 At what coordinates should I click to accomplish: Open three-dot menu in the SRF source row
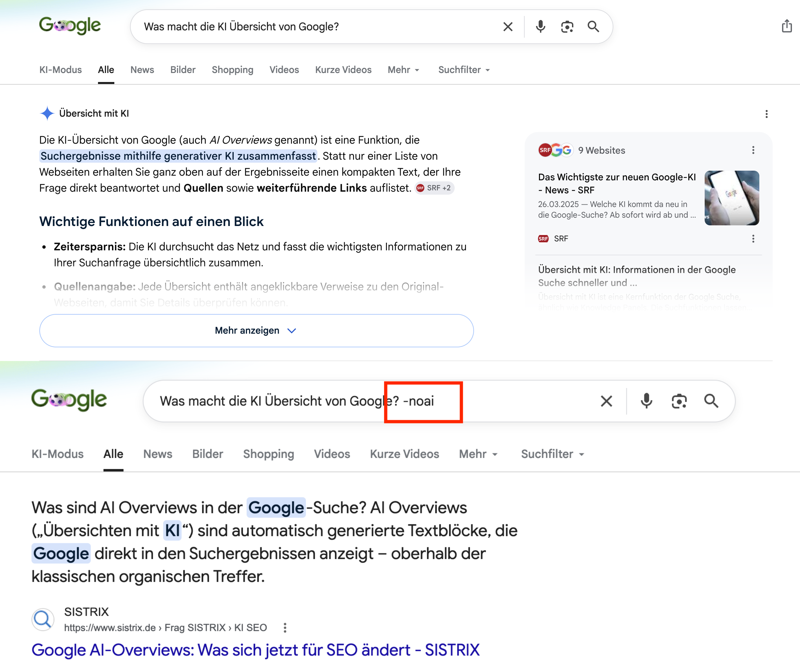click(x=753, y=238)
